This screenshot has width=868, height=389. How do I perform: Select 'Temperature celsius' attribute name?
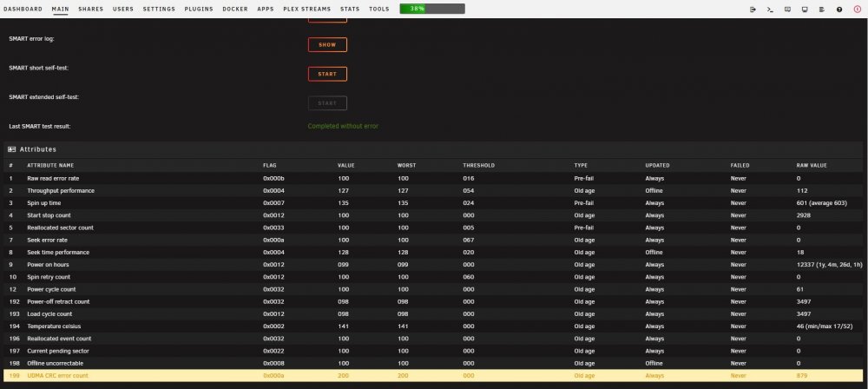coord(54,326)
